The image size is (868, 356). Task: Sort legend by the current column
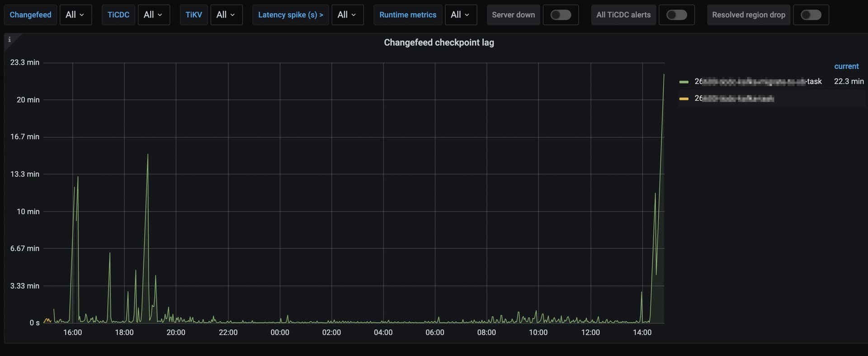pyautogui.click(x=846, y=66)
